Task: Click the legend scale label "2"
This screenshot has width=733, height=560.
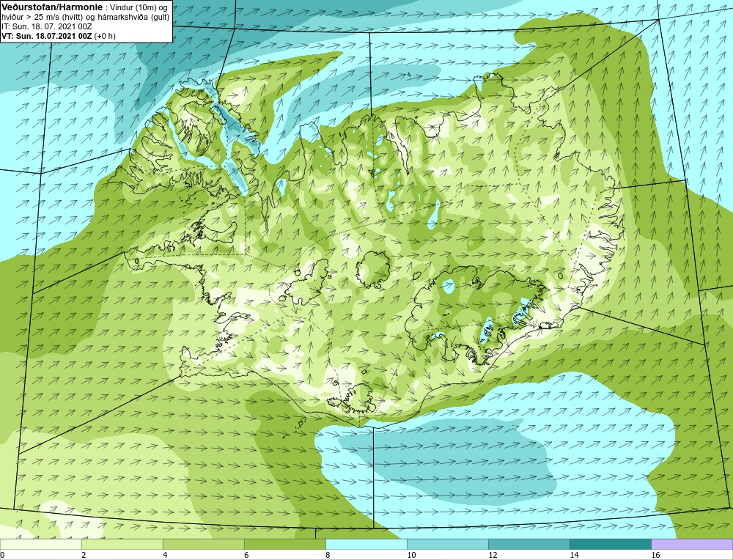Action: (84, 556)
